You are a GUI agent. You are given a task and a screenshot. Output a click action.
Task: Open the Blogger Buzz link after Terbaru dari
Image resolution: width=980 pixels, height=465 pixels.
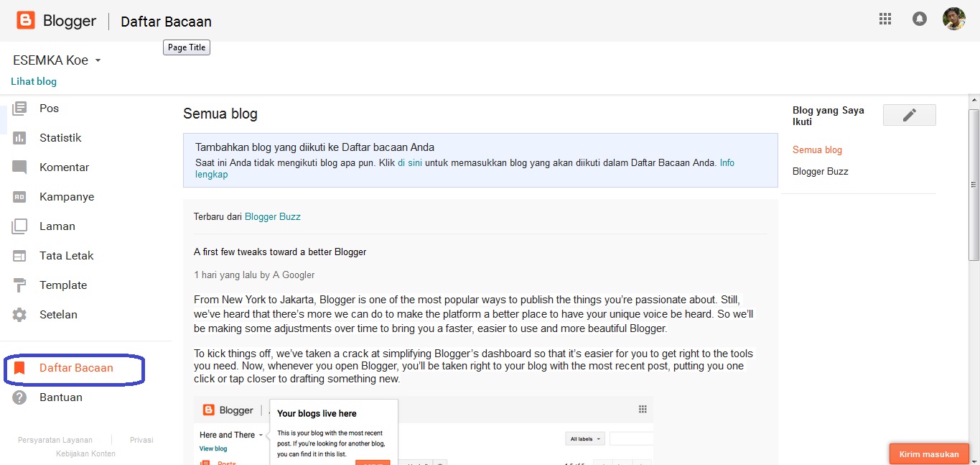pyautogui.click(x=273, y=216)
